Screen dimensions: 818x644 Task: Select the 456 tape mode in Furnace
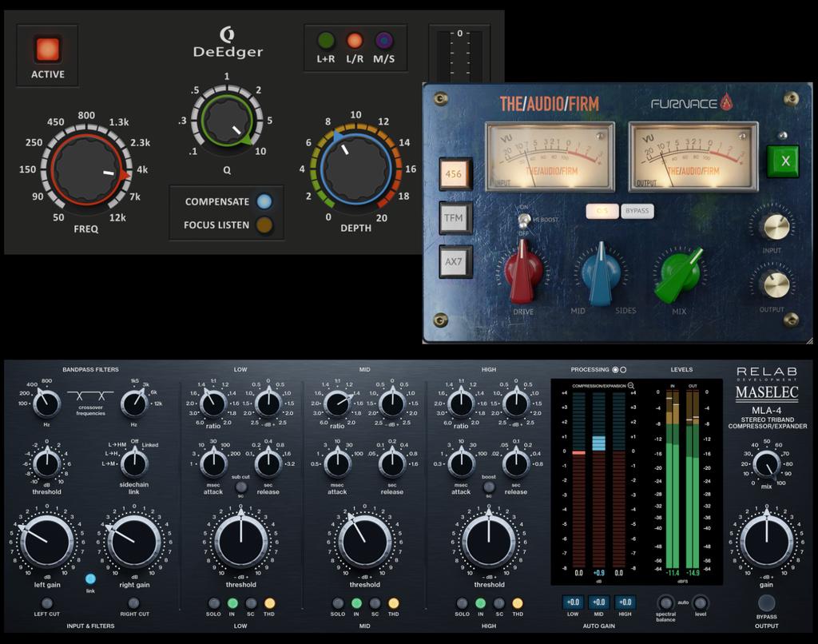454,174
